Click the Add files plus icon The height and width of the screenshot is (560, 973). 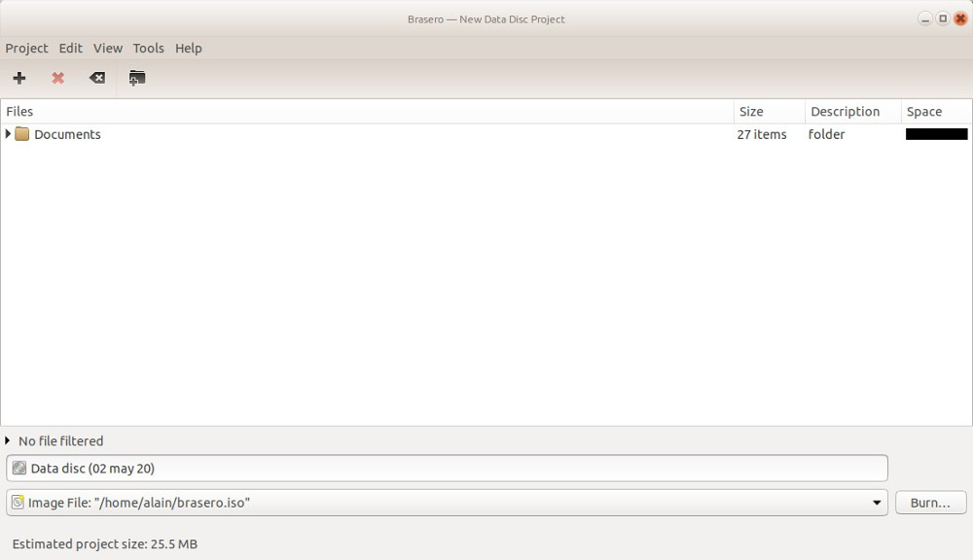click(x=19, y=78)
